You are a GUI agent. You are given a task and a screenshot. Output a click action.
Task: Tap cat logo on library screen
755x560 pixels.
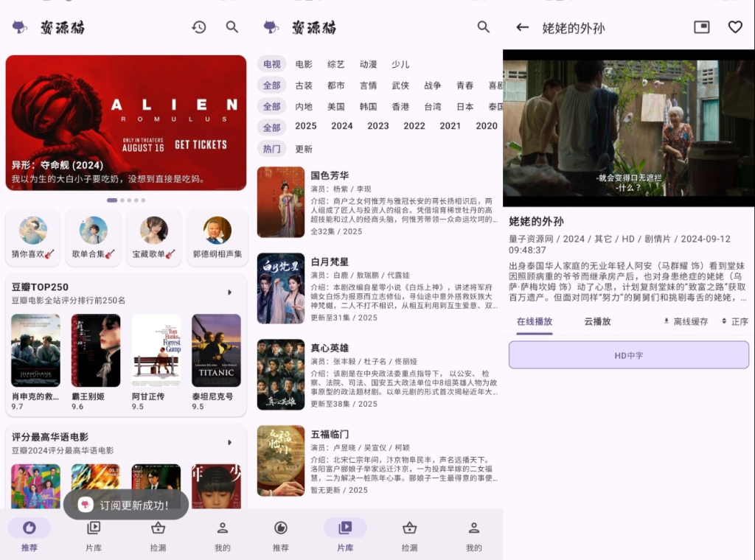[x=271, y=27]
